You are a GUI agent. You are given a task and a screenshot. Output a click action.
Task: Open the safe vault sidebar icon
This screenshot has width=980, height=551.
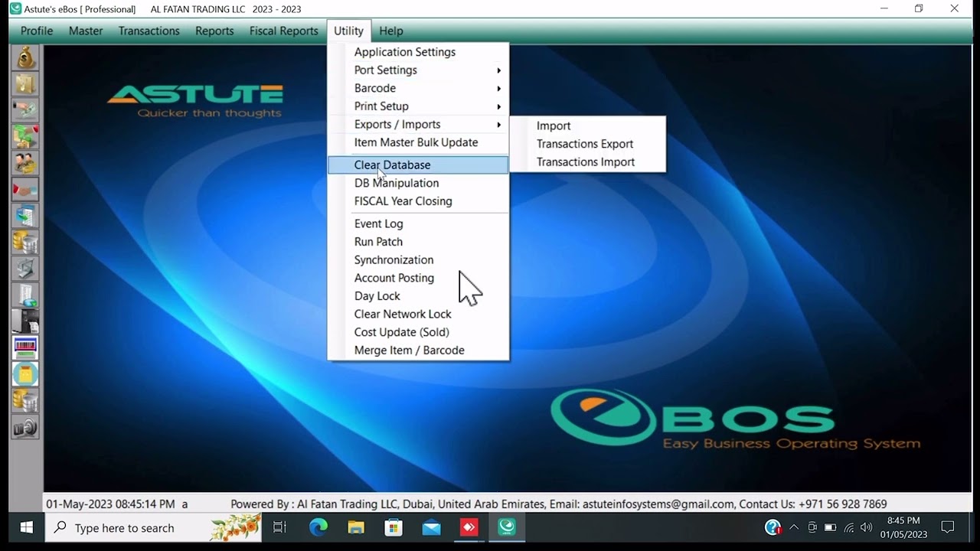(25, 427)
